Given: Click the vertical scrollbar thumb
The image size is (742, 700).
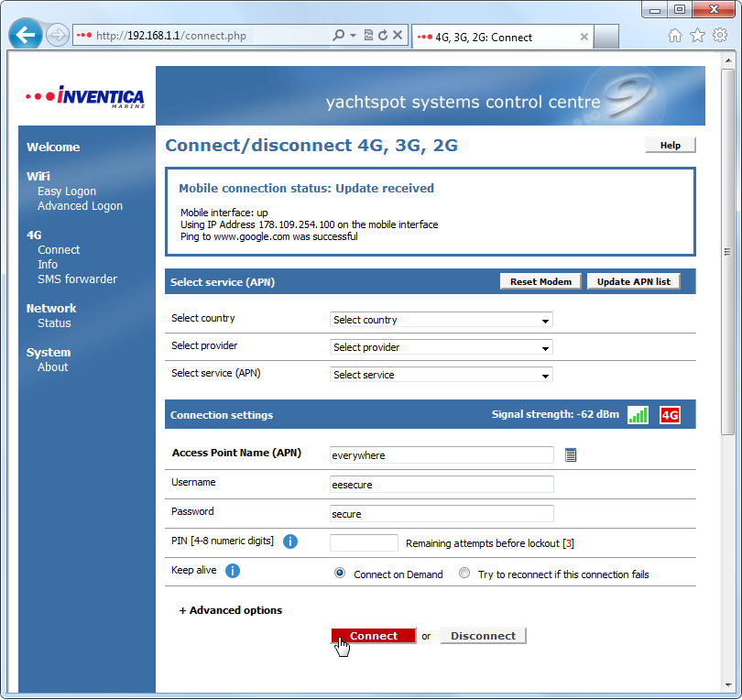Looking at the screenshot, I should pyautogui.click(x=728, y=252).
